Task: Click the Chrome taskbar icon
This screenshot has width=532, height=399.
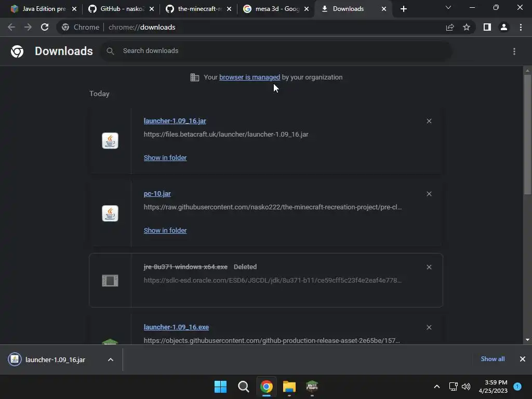Action: click(x=267, y=387)
